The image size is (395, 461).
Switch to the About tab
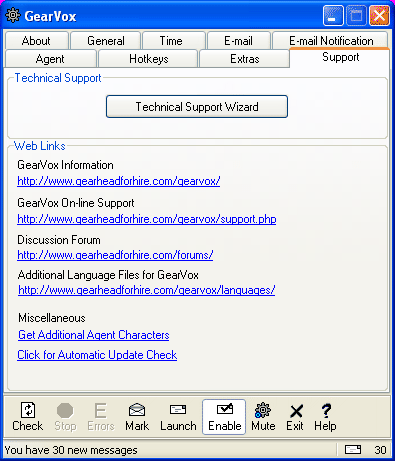36,41
